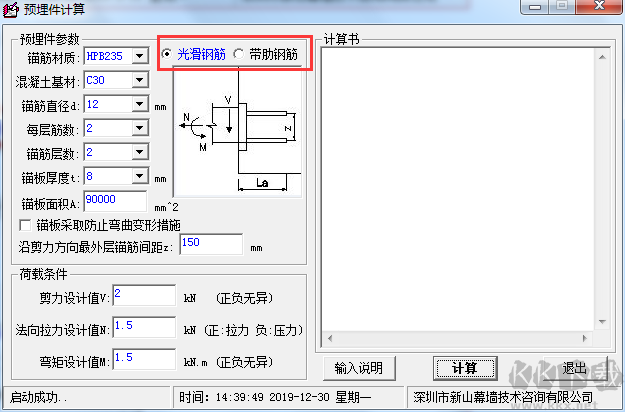Click the 计算书 horizontal scrollbar left arrow
This screenshot has width=625, height=412.
coord(330,339)
